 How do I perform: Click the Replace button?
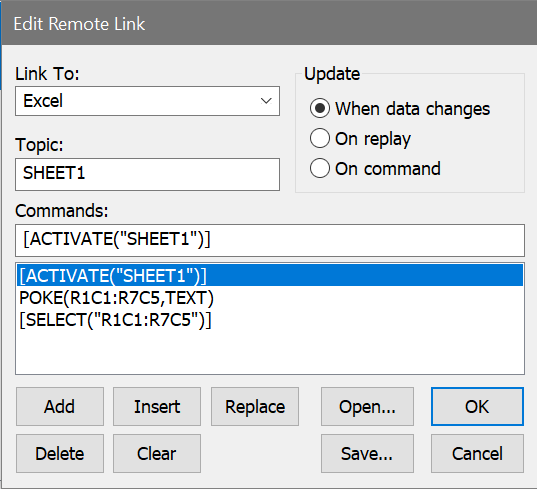[255, 406]
